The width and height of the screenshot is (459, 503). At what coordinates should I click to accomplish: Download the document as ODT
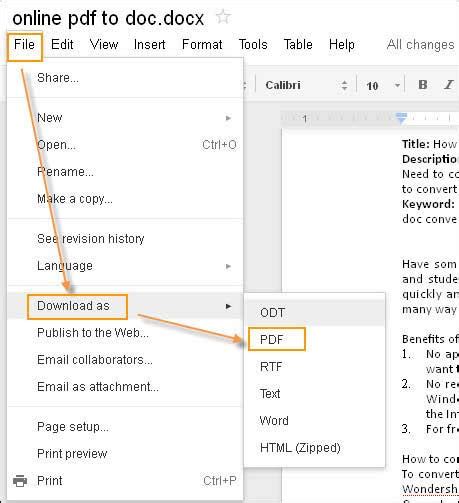(314, 313)
